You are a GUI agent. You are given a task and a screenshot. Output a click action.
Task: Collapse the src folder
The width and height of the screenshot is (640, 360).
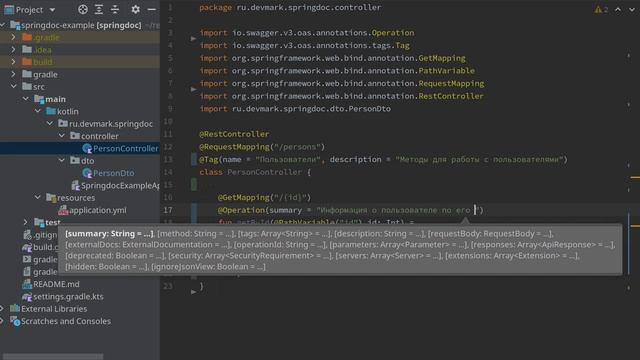13,87
